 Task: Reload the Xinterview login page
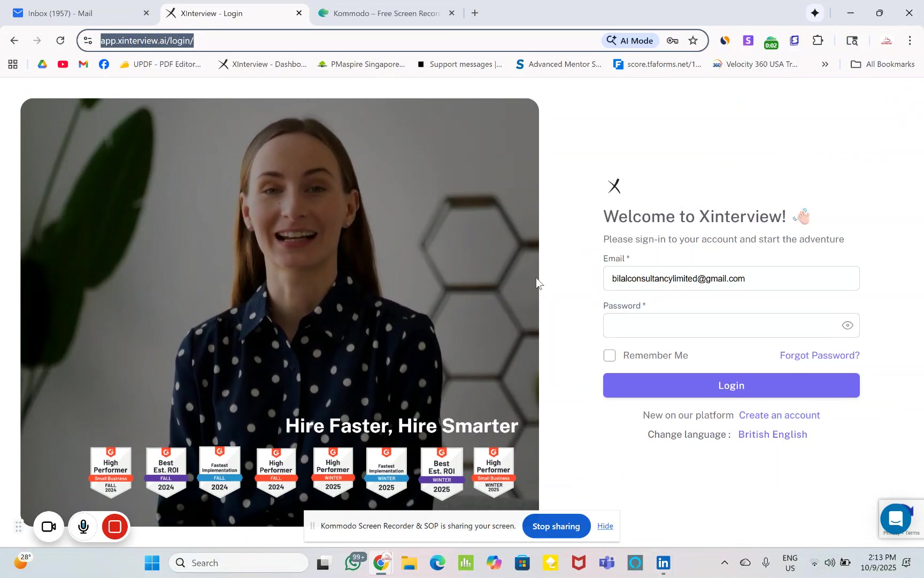[x=60, y=41]
